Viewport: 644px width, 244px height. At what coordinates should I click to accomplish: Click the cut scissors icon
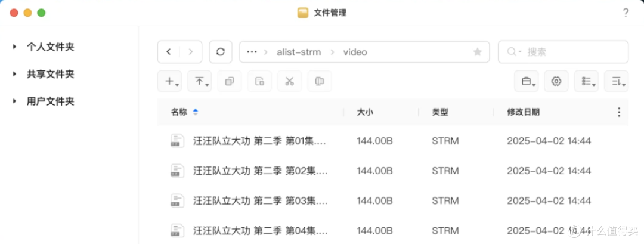[290, 81]
